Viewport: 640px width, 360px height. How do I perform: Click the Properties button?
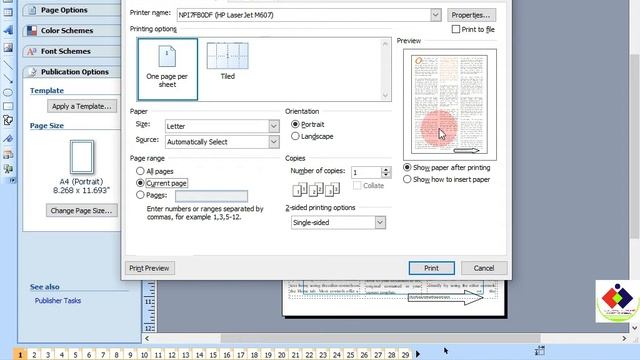click(471, 15)
